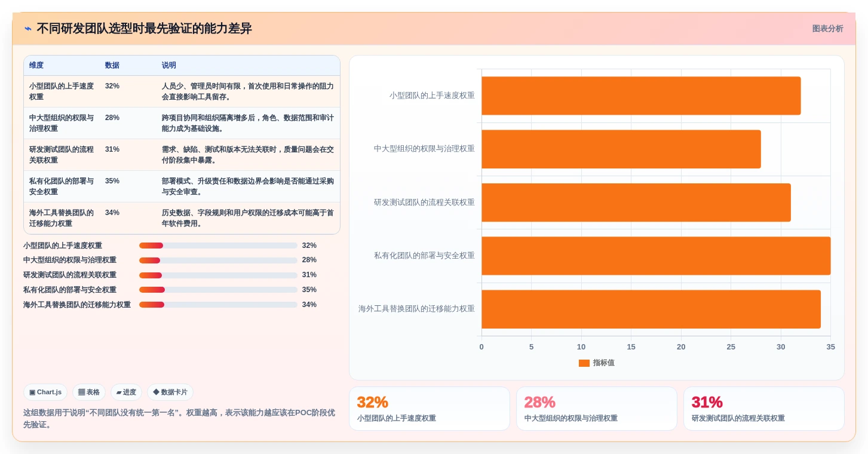The image size is (868, 454).
Task: Click description starting 人员少、管理员时间有限
Action: (x=248, y=91)
